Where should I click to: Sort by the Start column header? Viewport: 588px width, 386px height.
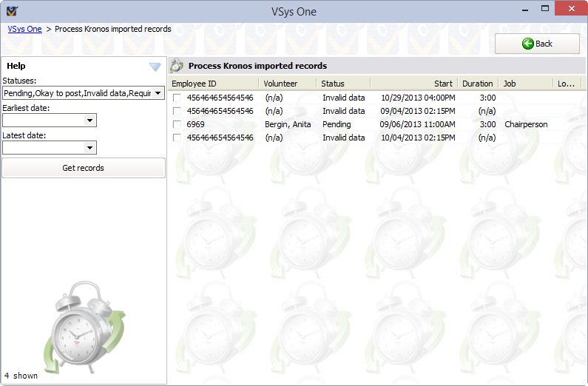tap(414, 84)
